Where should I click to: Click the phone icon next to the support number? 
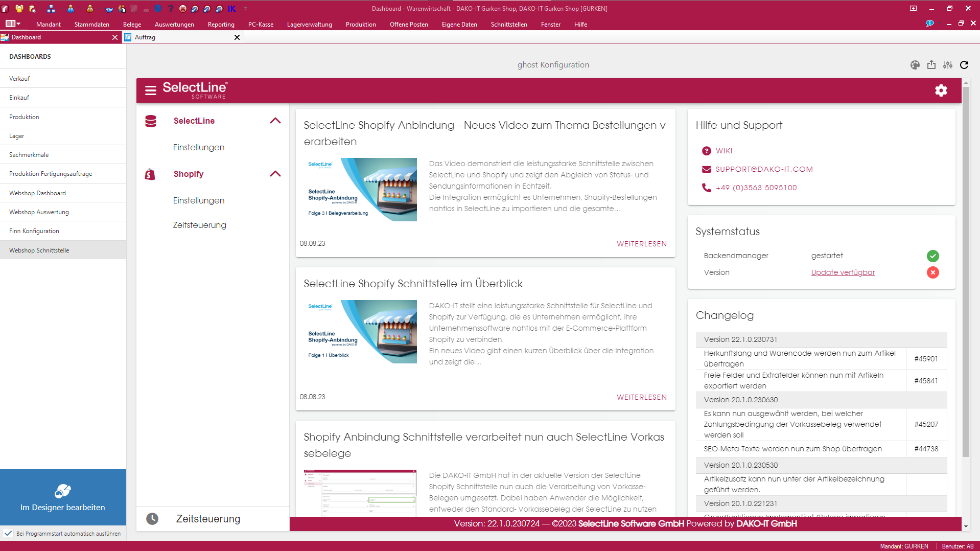tap(706, 188)
